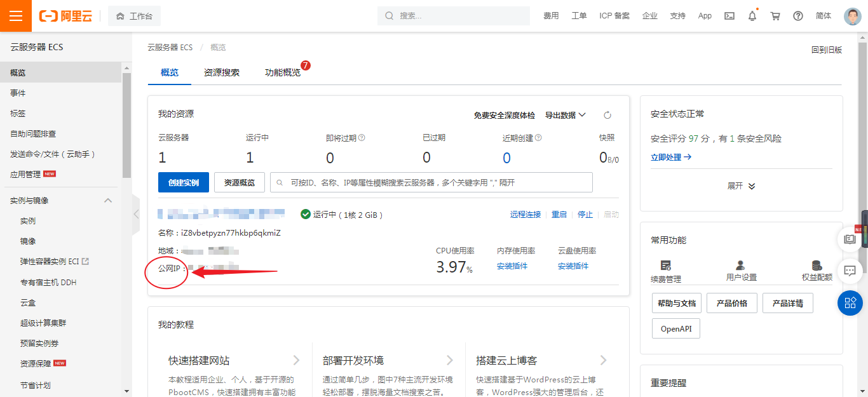
Task: Click 远程连接 for the instance
Action: [526, 215]
